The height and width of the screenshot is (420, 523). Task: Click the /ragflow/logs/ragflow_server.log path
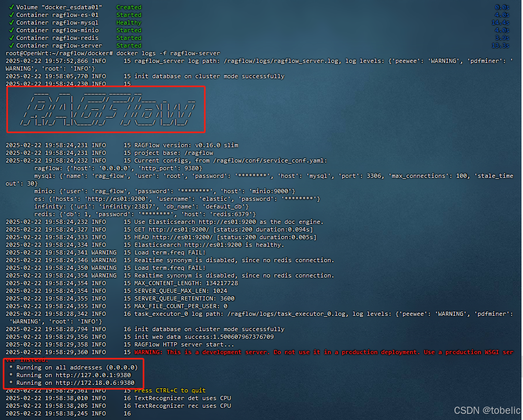tap(281, 61)
